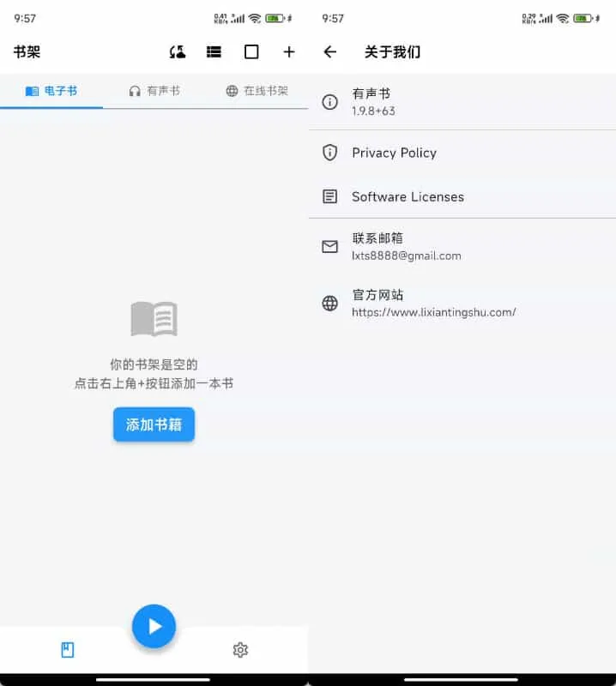Viewport: 616px width, 686px height.
Task: Tap the plus icon to add a book
Action: tap(289, 52)
